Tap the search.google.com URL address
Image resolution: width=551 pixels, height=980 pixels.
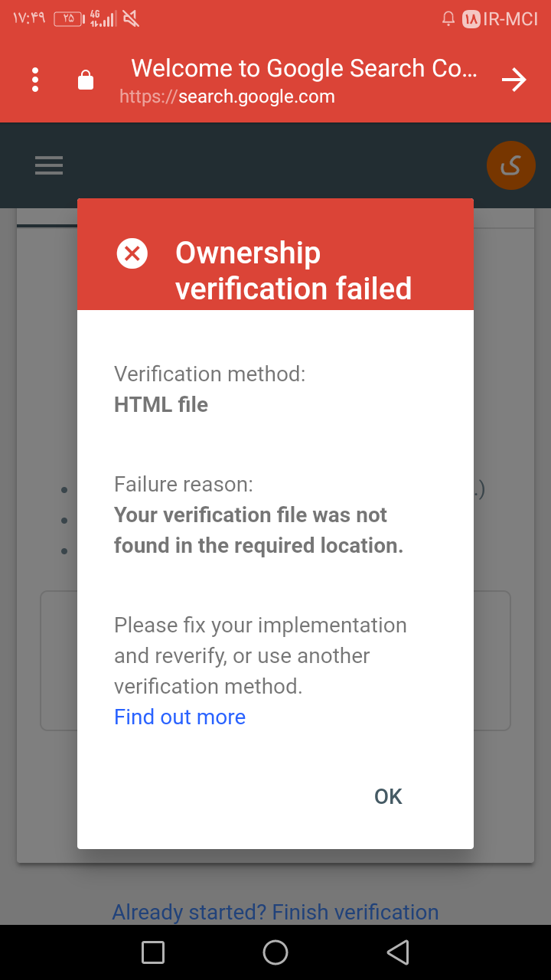point(227,96)
